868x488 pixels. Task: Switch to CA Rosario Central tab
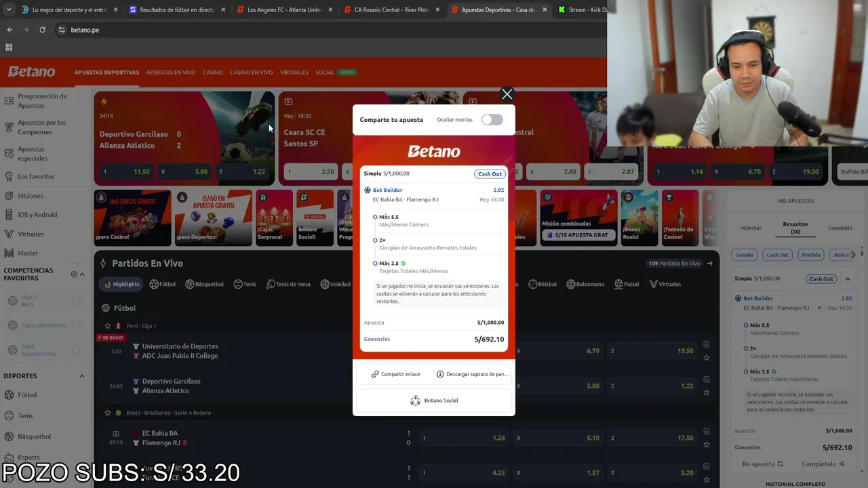(x=391, y=9)
